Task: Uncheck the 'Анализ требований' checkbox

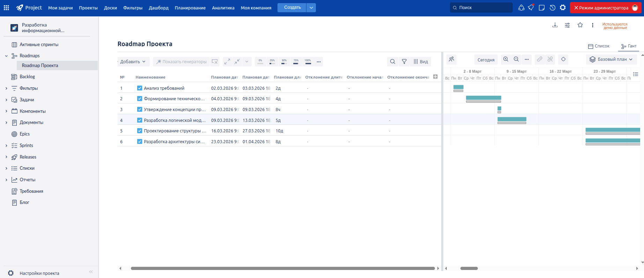Action: [140, 88]
